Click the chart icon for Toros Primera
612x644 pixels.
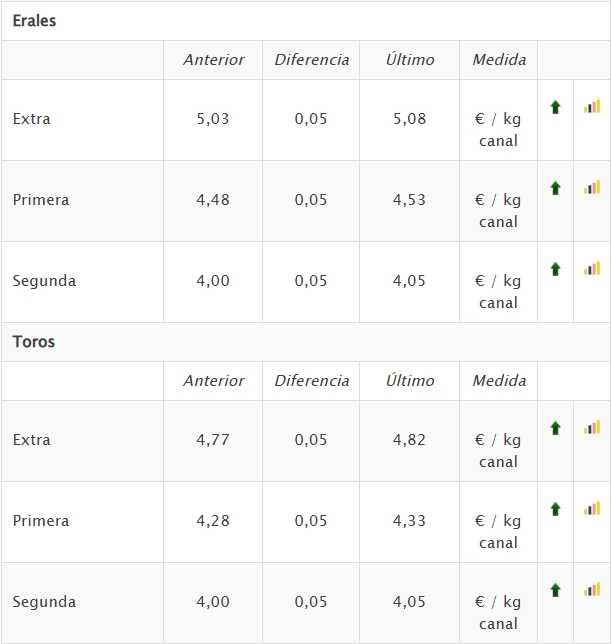click(592, 508)
